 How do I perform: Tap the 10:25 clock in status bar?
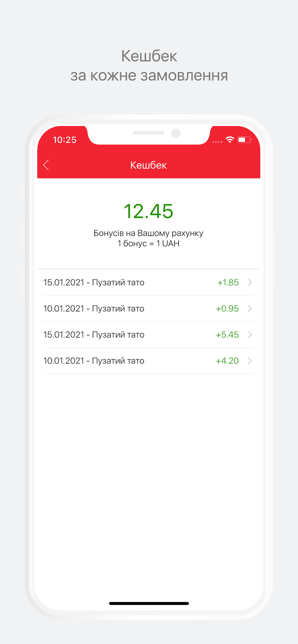[65, 140]
